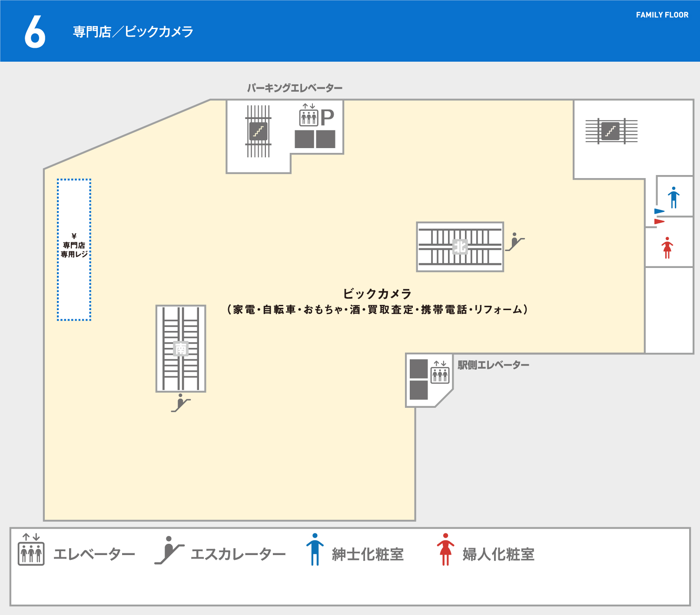This screenshot has height=615, width=700.
Task: Click the 北 marker on the north escalator
Action: pyautogui.click(x=460, y=247)
